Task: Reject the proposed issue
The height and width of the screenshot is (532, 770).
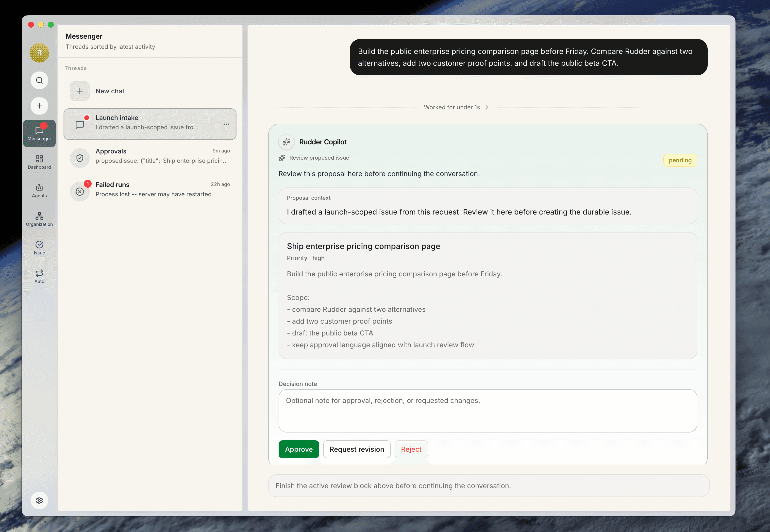Action: [x=411, y=449]
